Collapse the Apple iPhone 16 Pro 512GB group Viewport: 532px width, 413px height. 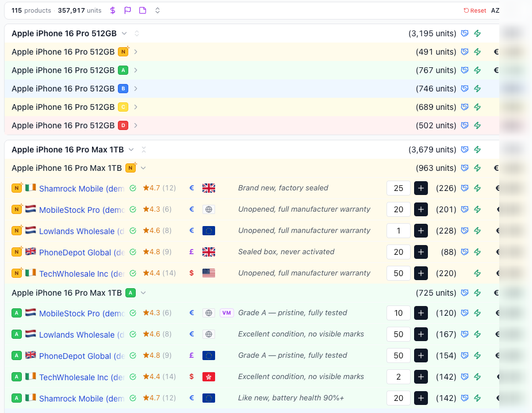coord(124,33)
